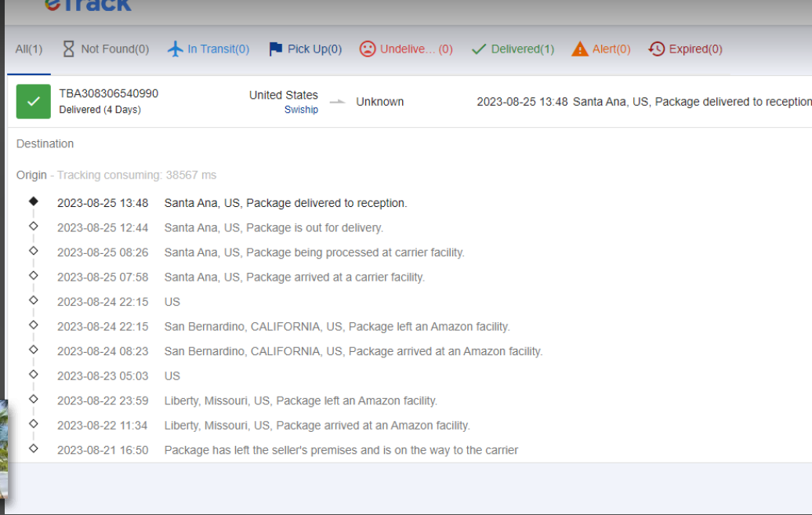Select the out for delivery timeline marker
812x515 pixels.
click(34, 226)
